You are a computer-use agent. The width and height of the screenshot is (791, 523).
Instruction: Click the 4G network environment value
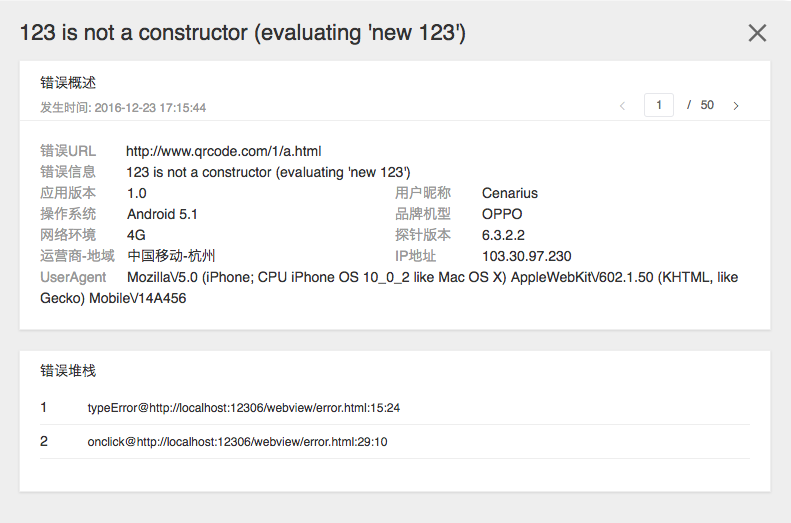137,235
